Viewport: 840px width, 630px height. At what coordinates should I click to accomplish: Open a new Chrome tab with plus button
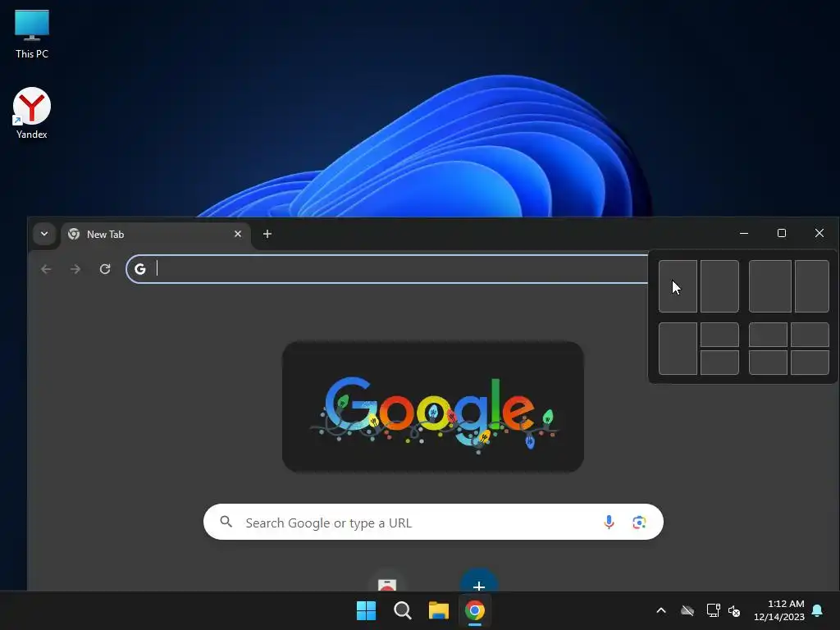tap(267, 234)
